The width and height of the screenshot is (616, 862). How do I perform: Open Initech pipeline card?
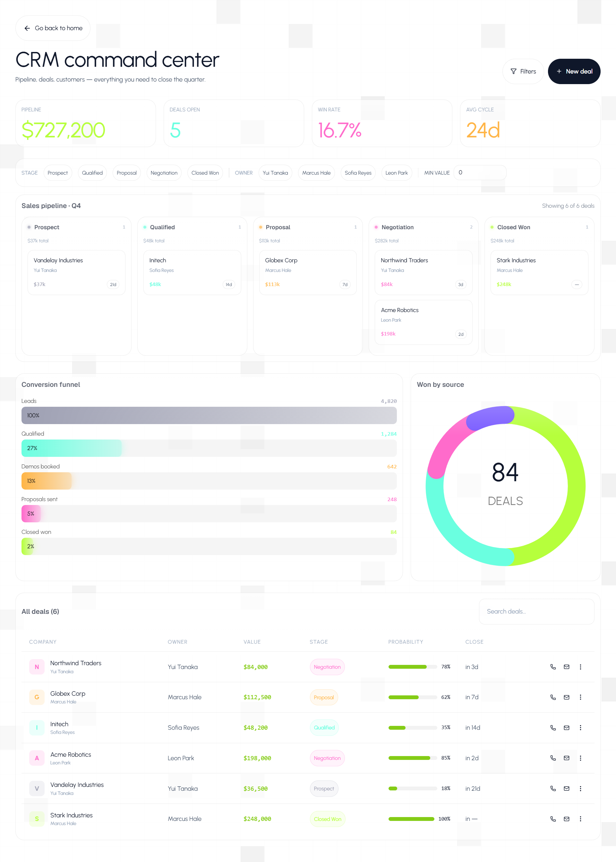(192, 272)
